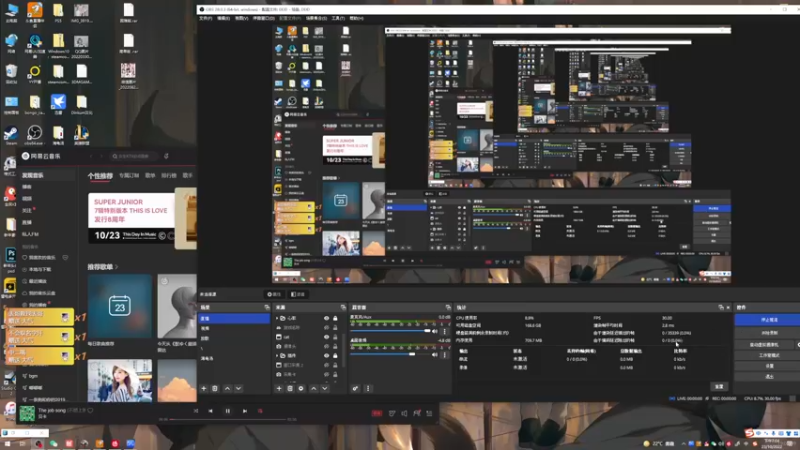Pause the song in music player

(228, 411)
